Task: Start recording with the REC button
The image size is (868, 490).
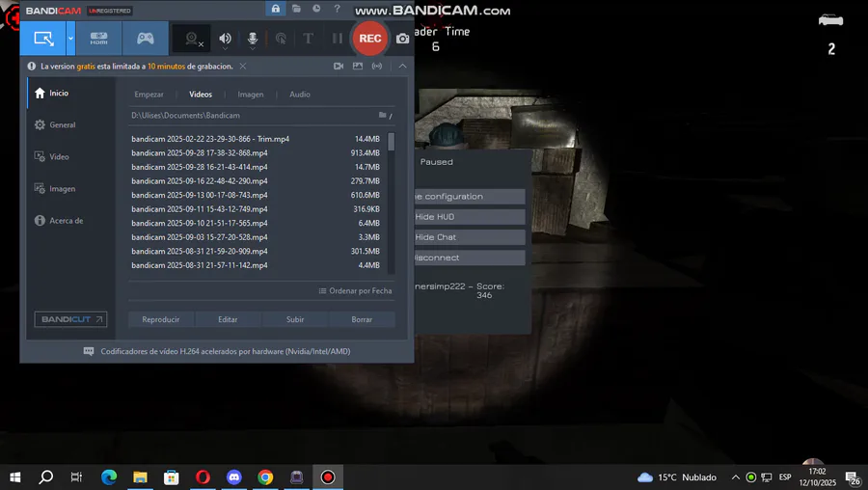Action: [x=369, y=39]
